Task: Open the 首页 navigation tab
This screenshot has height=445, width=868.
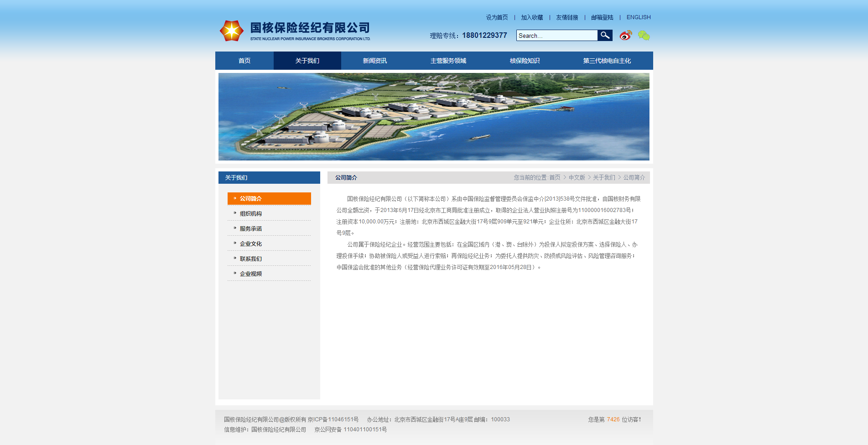Action: tap(244, 61)
